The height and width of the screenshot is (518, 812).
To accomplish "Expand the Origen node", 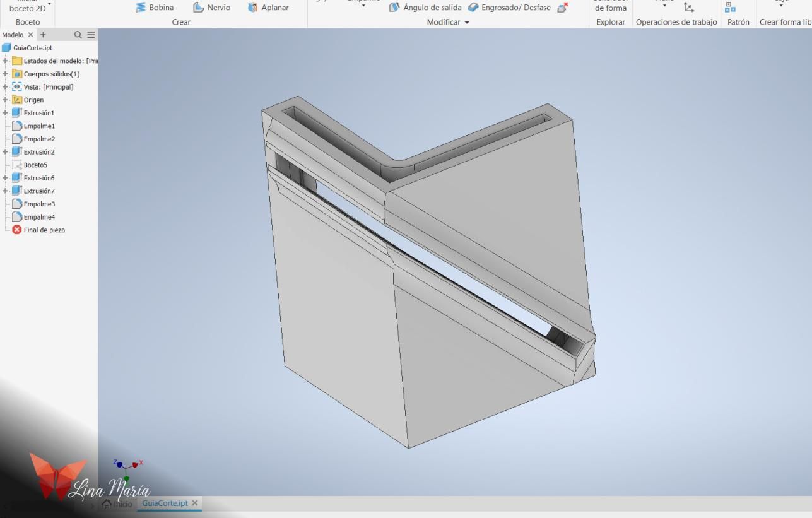I will tap(5, 100).
